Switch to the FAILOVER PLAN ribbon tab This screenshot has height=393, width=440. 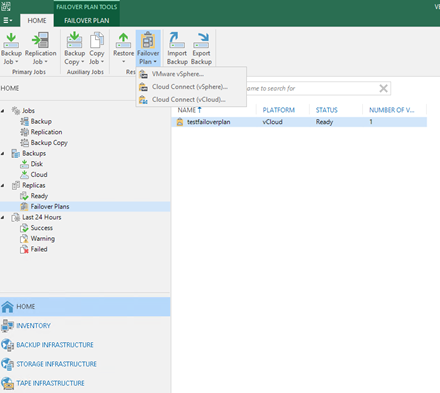[x=87, y=20]
